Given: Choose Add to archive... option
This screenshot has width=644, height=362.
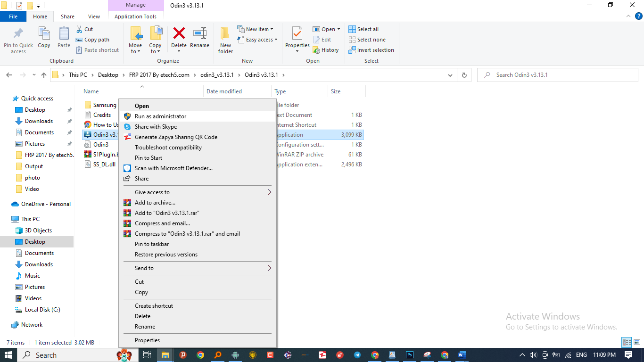Looking at the screenshot, I should coord(198,203).
